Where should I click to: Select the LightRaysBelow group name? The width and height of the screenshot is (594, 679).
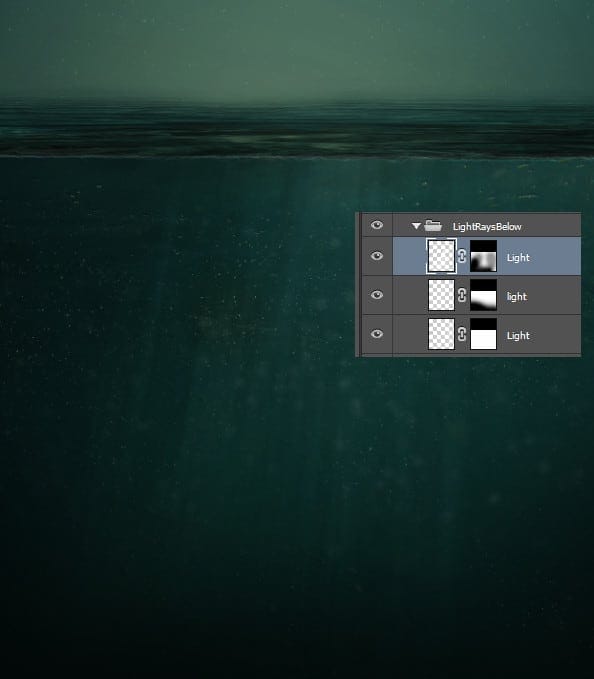coord(487,226)
